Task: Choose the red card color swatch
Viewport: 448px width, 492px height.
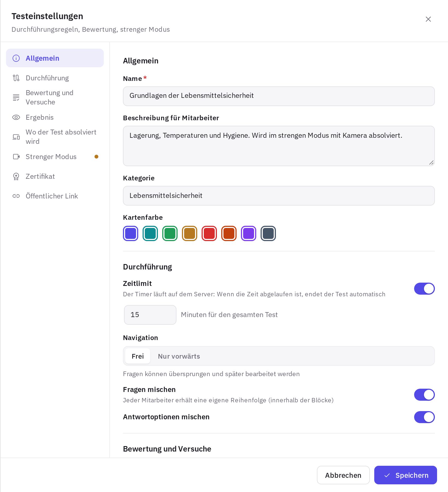Action: 209,233
